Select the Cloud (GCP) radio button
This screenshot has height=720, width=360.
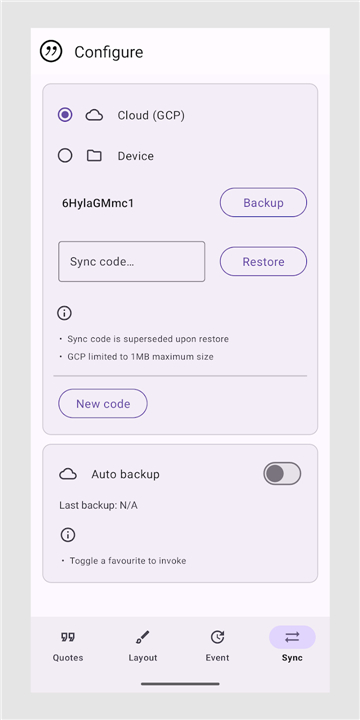pos(65,115)
